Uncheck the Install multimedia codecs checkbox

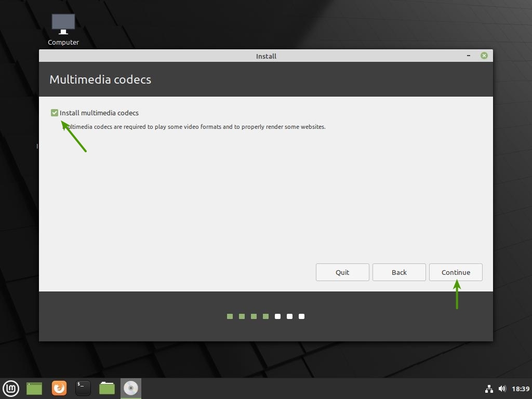55,113
